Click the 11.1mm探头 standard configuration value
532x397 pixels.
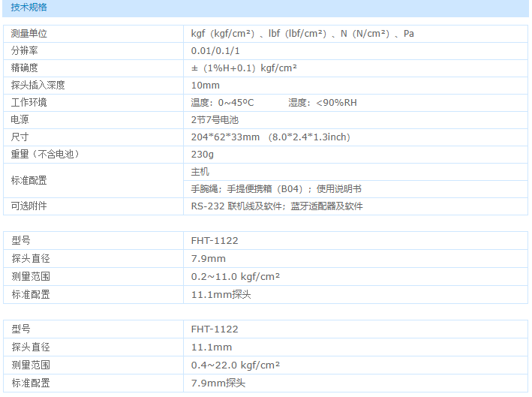[221, 295]
